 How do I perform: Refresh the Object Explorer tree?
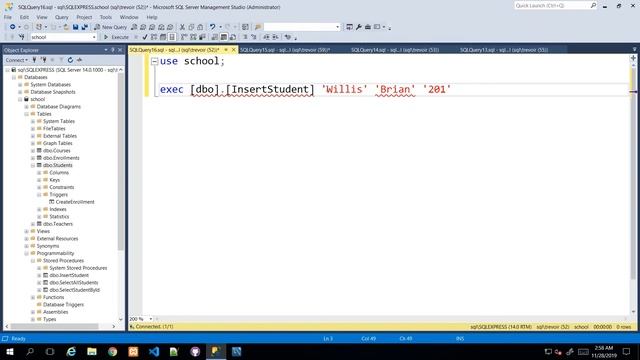[70, 60]
